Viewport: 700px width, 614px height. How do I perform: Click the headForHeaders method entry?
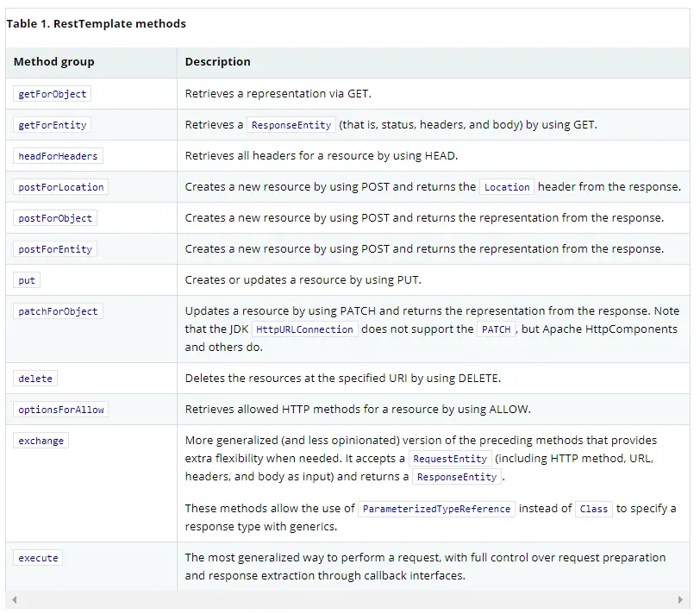(x=58, y=156)
